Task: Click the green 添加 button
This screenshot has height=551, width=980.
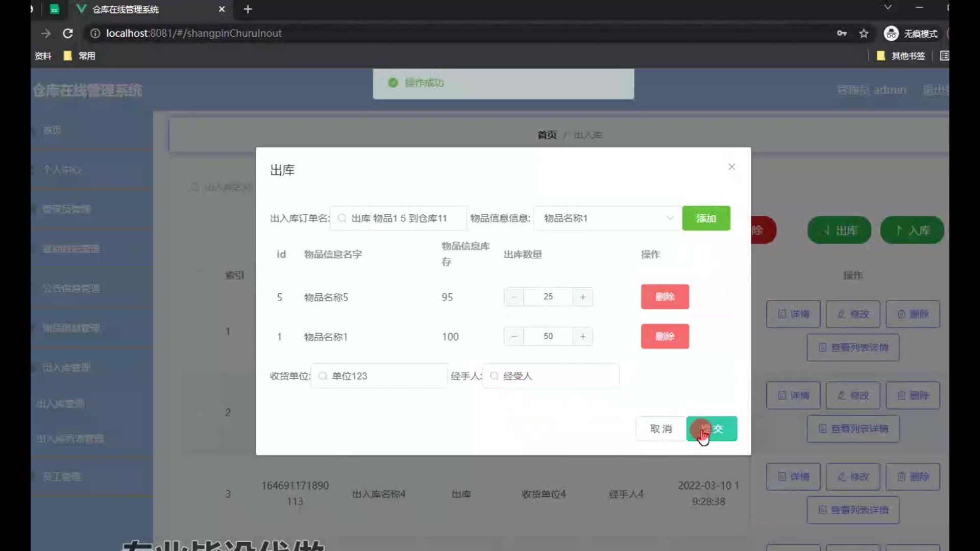Action: [x=706, y=218]
